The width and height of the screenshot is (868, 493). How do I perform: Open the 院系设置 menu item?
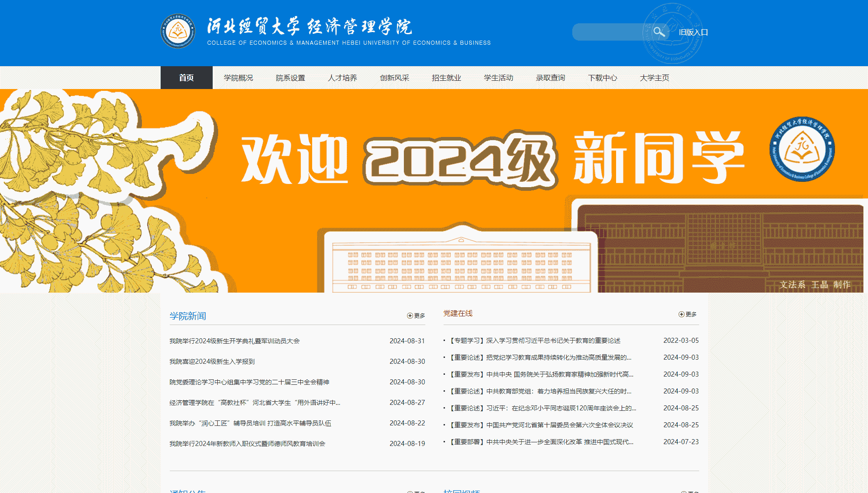(290, 78)
